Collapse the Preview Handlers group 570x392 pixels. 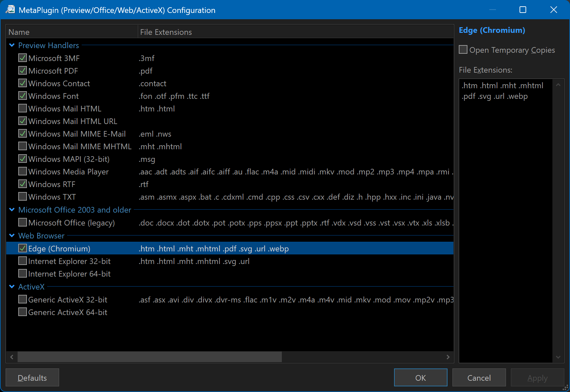[12, 45]
